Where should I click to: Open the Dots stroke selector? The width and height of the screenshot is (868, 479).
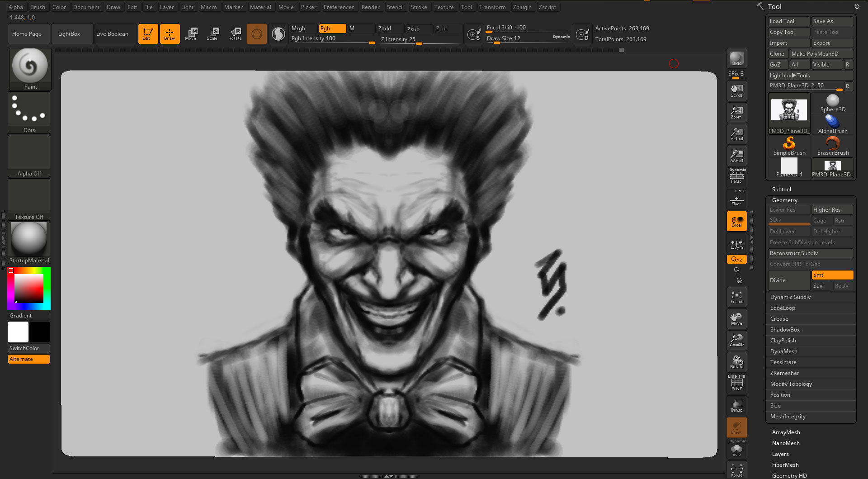tap(29, 113)
